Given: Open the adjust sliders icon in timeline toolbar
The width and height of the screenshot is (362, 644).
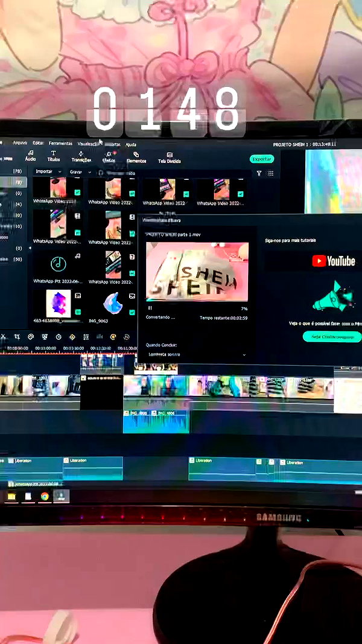Looking at the screenshot, I should [86, 337].
